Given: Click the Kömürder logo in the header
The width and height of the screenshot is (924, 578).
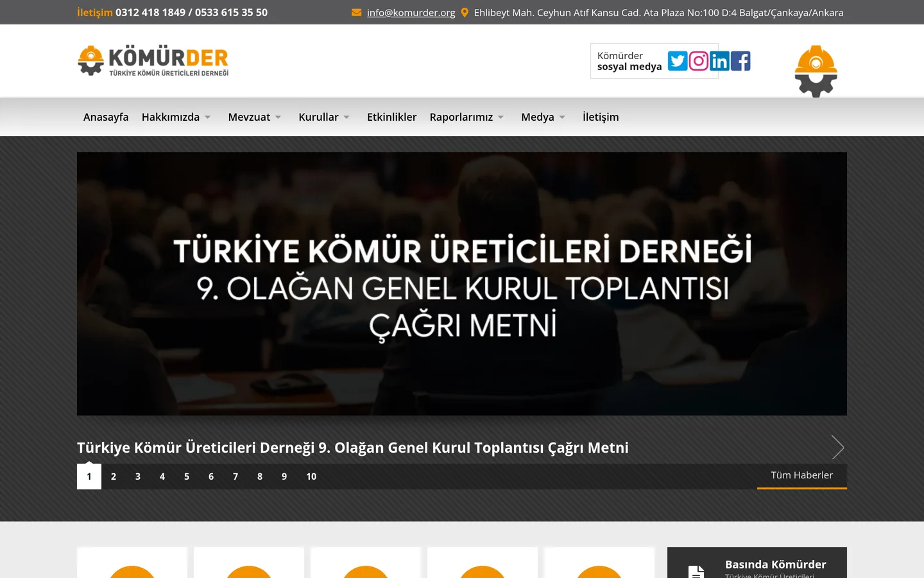Looking at the screenshot, I should pos(153,61).
